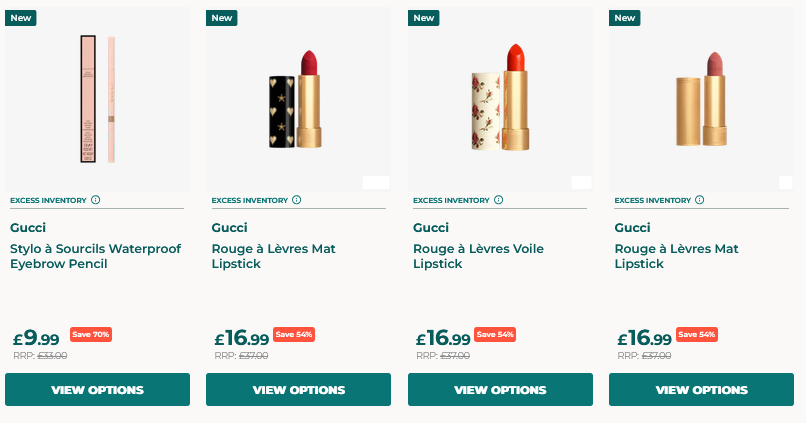
Task: Open Stylo à Sourcils Waterproof Eyebrow Pencil title
Action: [x=95, y=256]
